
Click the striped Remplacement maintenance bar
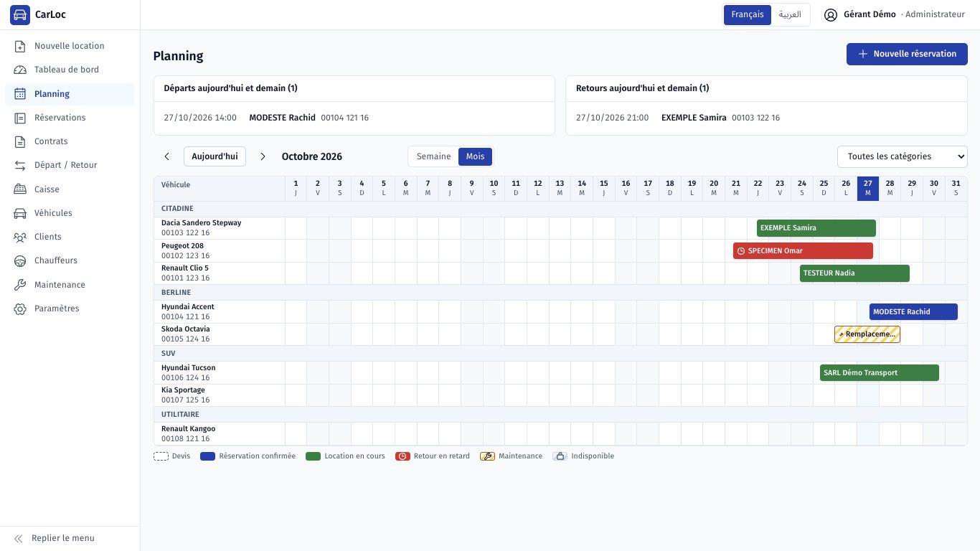867,334
